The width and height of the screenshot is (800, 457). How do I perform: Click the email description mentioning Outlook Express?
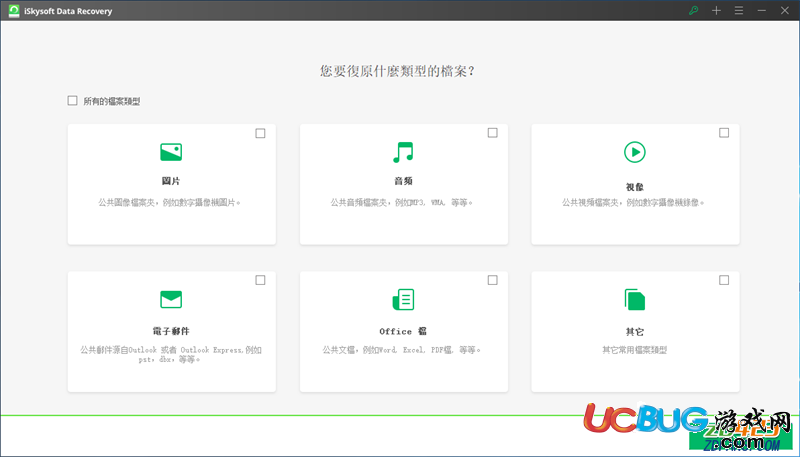click(x=171, y=354)
